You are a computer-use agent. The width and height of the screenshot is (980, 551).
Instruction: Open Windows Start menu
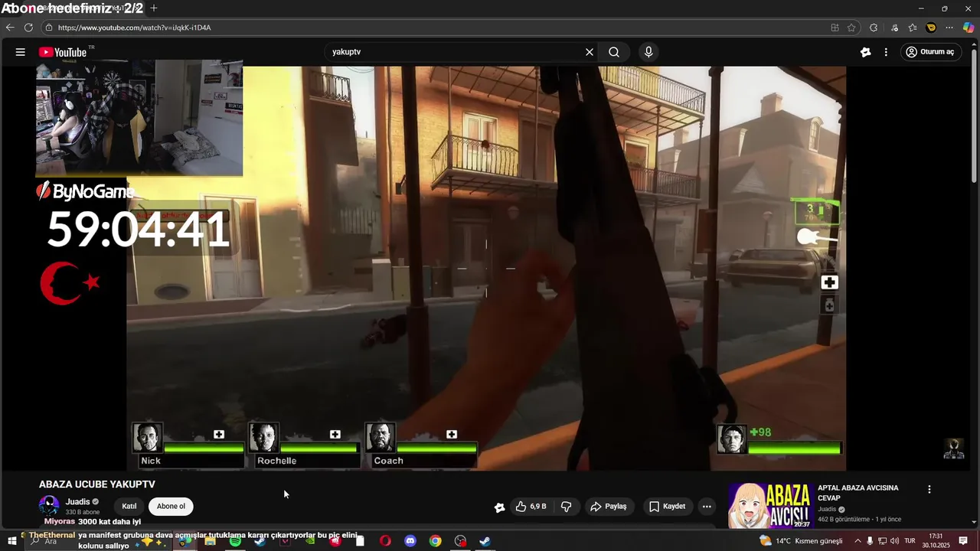12,541
